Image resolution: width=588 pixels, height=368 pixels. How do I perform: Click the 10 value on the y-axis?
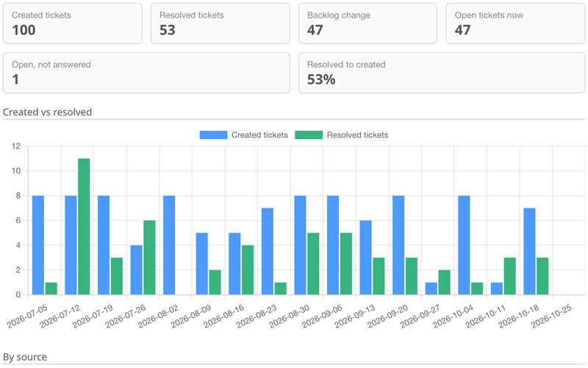16,171
